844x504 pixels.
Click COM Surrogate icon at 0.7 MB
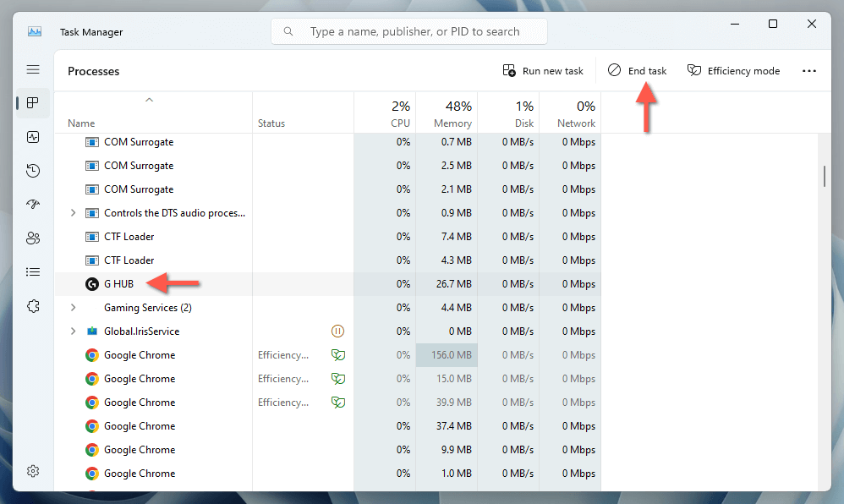[x=92, y=142]
